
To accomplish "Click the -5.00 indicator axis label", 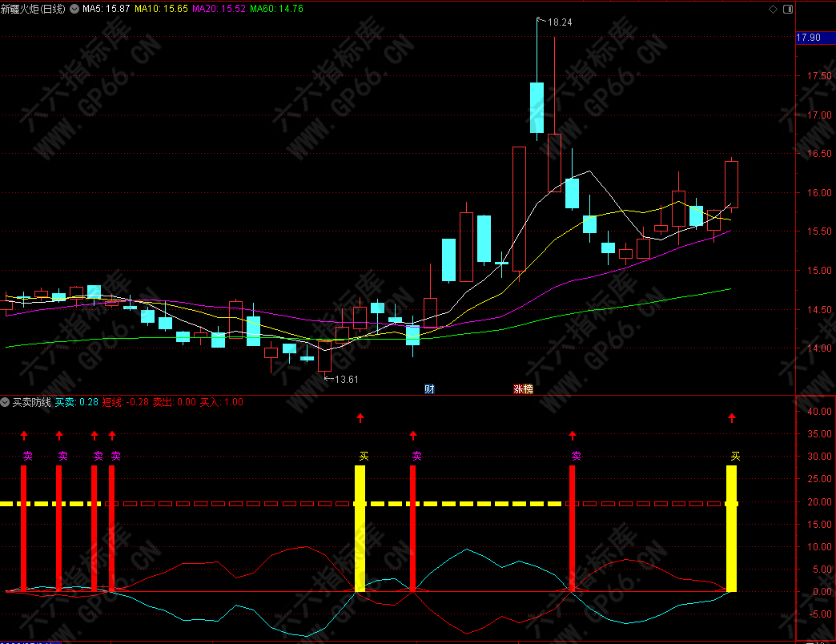I will pyautogui.click(x=821, y=614).
